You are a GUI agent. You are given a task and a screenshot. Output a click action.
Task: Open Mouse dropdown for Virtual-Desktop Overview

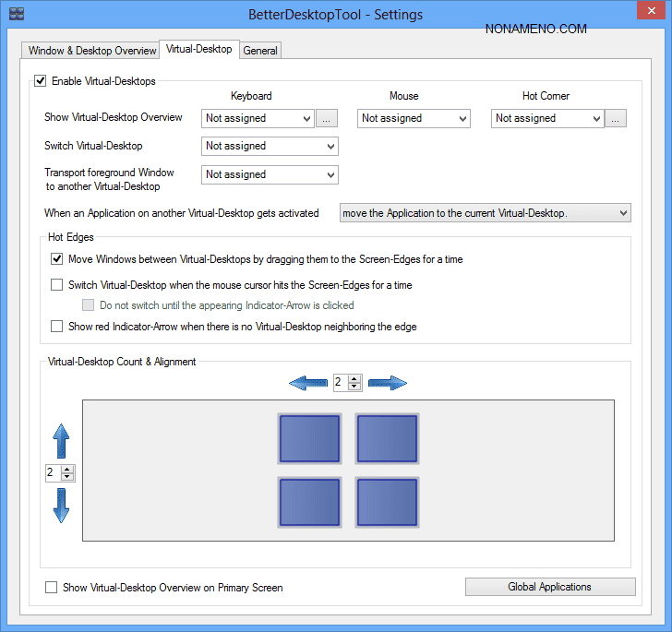pos(414,118)
